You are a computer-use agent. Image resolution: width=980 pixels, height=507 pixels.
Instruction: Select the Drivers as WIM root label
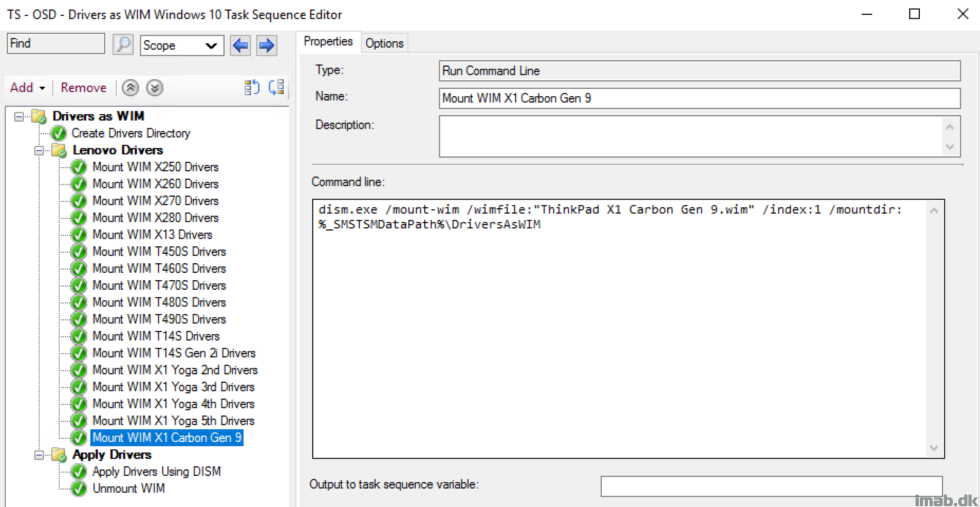point(98,116)
